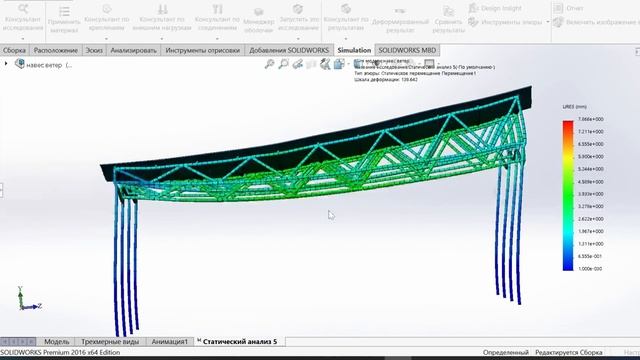Open the Анимация1 bottom tab
The height and width of the screenshot is (360, 640).
pos(169,342)
